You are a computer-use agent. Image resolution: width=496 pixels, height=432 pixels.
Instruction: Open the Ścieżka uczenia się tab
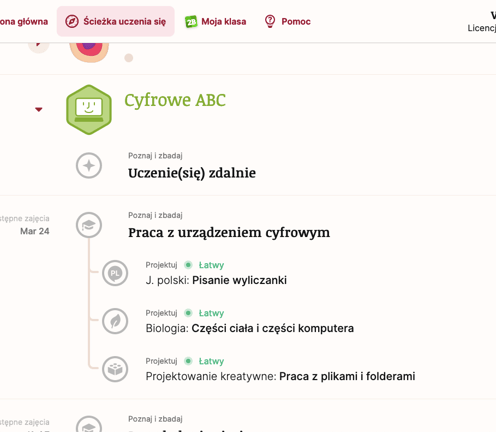[x=116, y=21]
